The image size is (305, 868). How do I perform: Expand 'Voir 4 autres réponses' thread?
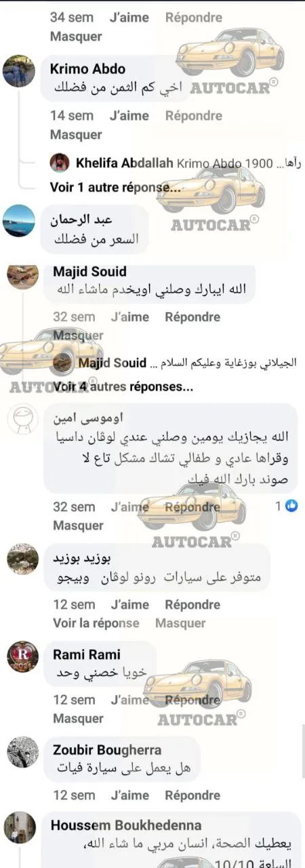[x=123, y=387]
